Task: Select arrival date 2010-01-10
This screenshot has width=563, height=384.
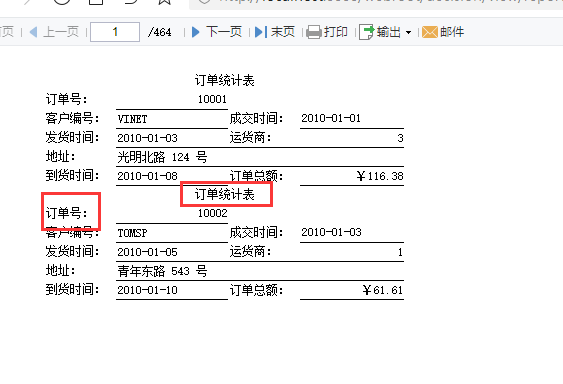Action: (x=147, y=290)
